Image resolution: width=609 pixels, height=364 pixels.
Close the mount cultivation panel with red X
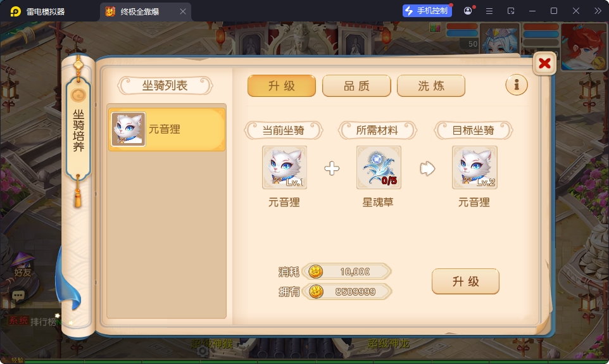[544, 63]
